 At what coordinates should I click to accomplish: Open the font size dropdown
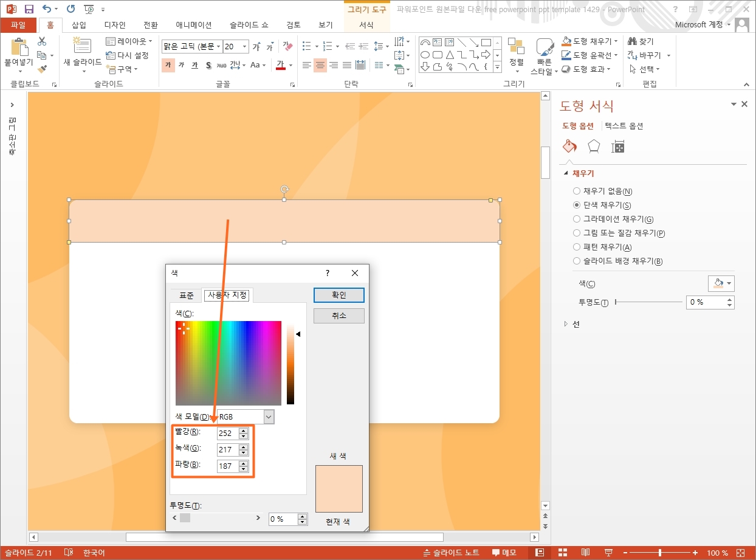click(x=245, y=47)
